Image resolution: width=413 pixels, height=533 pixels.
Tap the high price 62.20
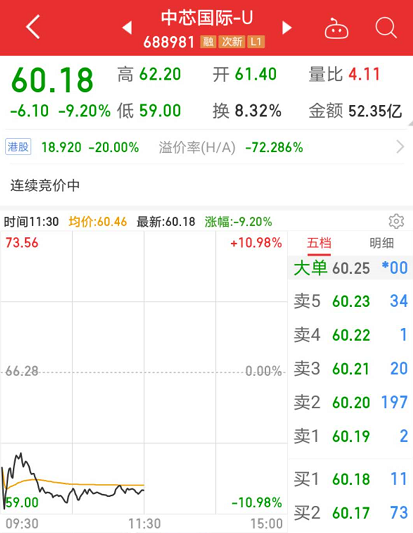click(x=160, y=74)
